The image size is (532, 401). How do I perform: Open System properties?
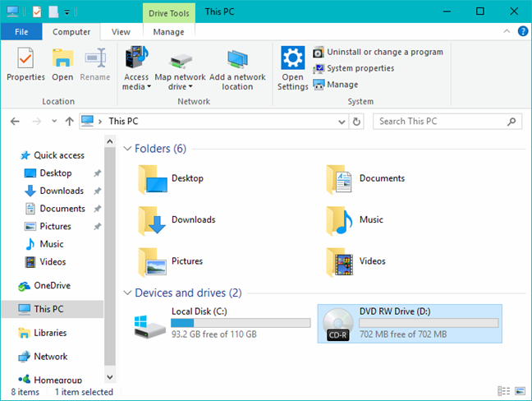354,68
